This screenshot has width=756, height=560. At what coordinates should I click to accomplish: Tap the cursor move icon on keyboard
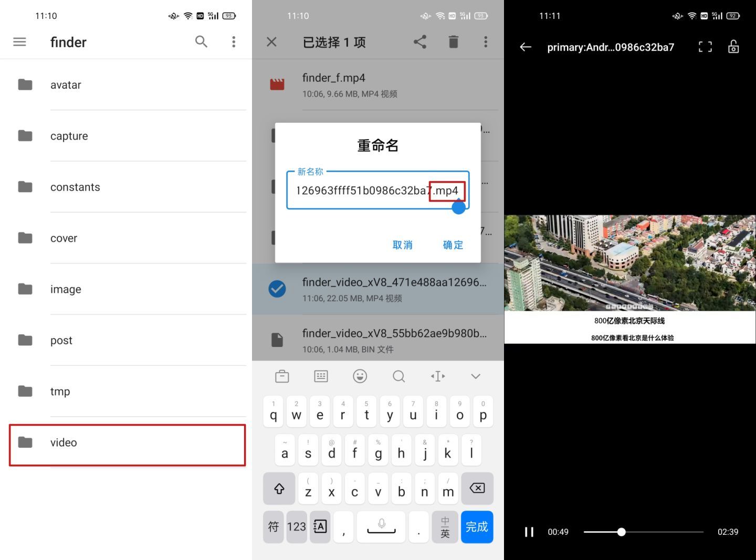tap(438, 376)
